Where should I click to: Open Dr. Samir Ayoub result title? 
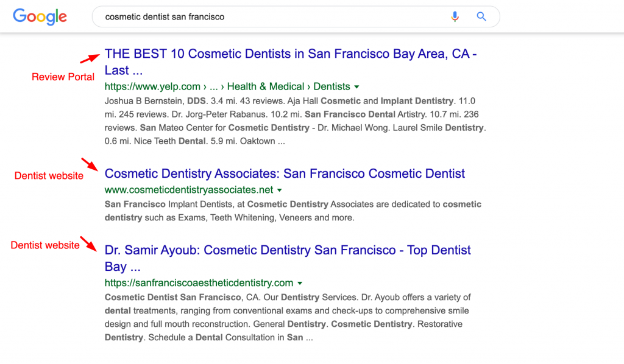288,258
